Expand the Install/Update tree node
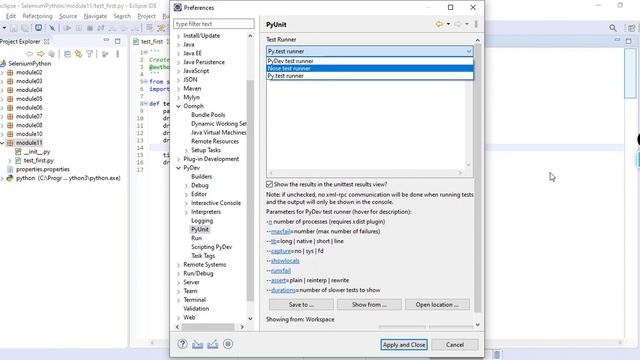The image size is (640, 360). (178, 36)
